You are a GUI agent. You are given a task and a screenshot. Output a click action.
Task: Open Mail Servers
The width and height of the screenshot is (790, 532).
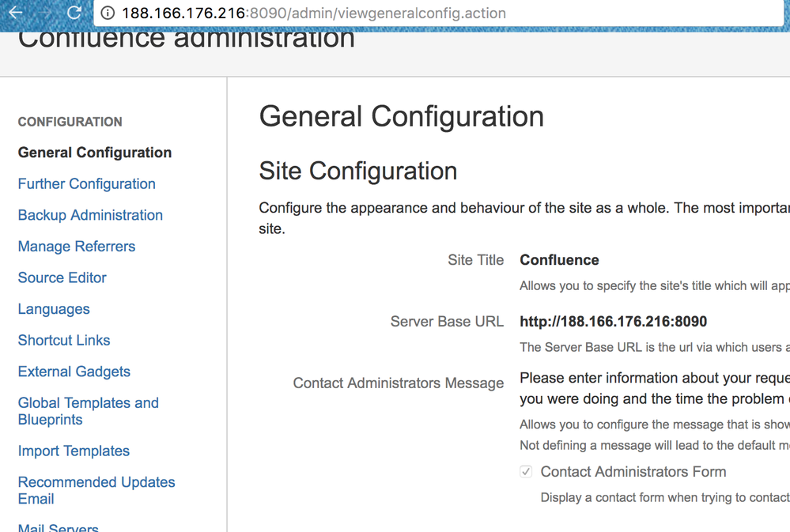[x=58, y=527]
